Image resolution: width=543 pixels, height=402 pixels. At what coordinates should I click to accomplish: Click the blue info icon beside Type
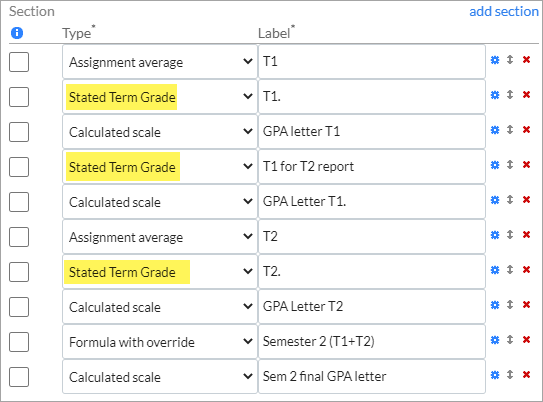pyautogui.click(x=17, y=33)
